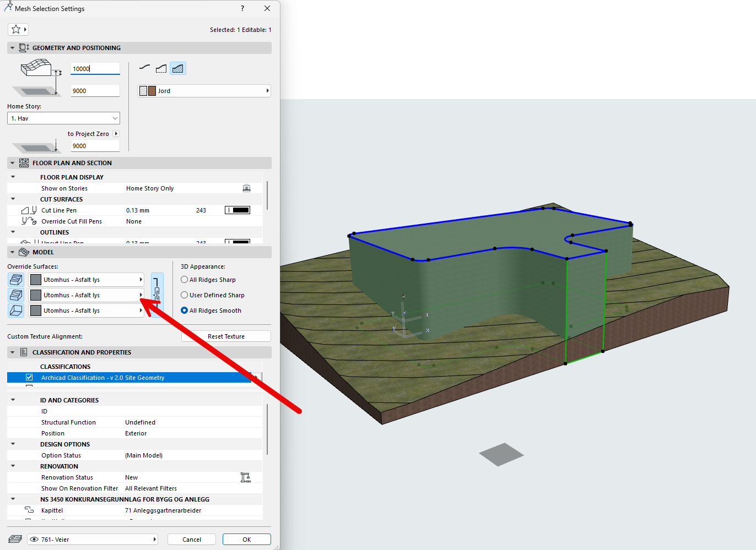This screenshot has height=550, width=756.
Task: Uncheck Archicad Classification Site Geometry checkbox
Action: (29, 378)
